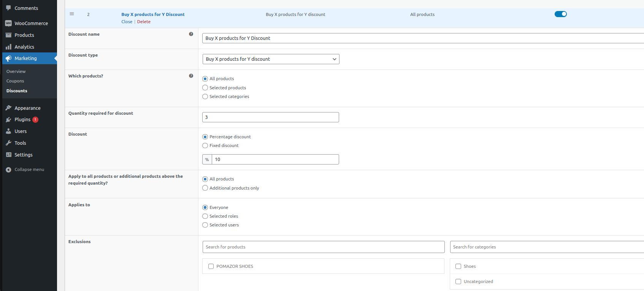This screenshot has width=644, height=291.
Task: Click the drag handle icon for rule 2
Action: (x=72, y=14)
